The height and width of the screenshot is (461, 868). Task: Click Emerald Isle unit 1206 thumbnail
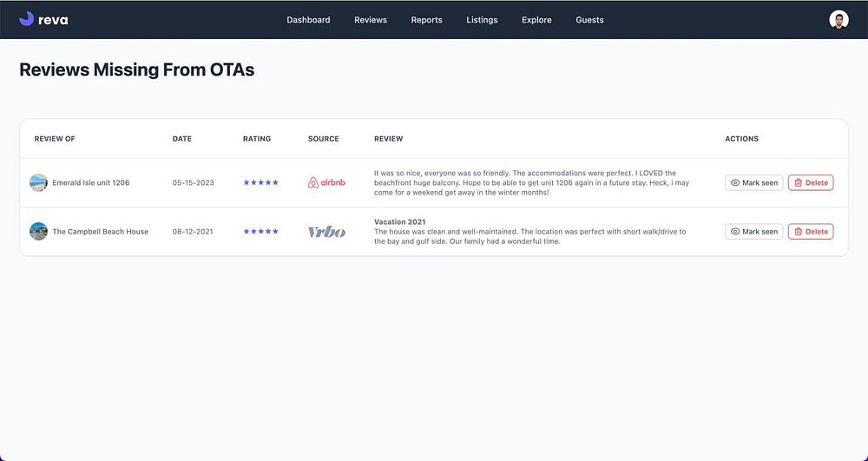pyautogui.click(x=39, y=182)
